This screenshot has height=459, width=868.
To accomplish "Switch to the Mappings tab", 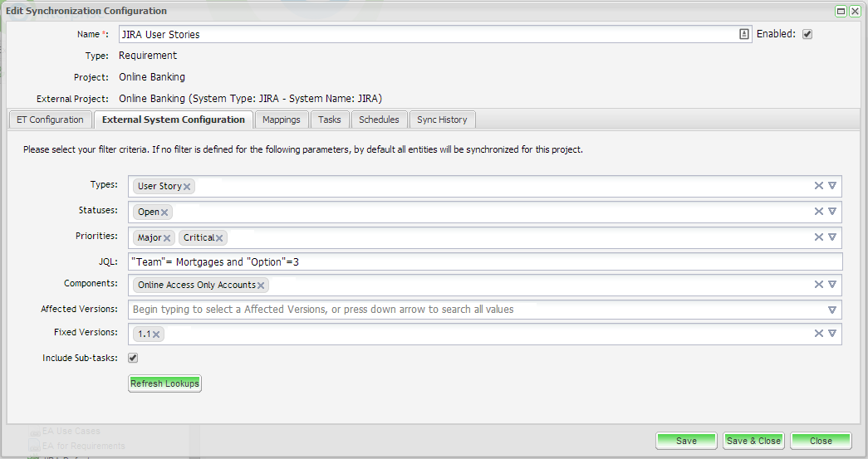I will [x=282, y=120].
